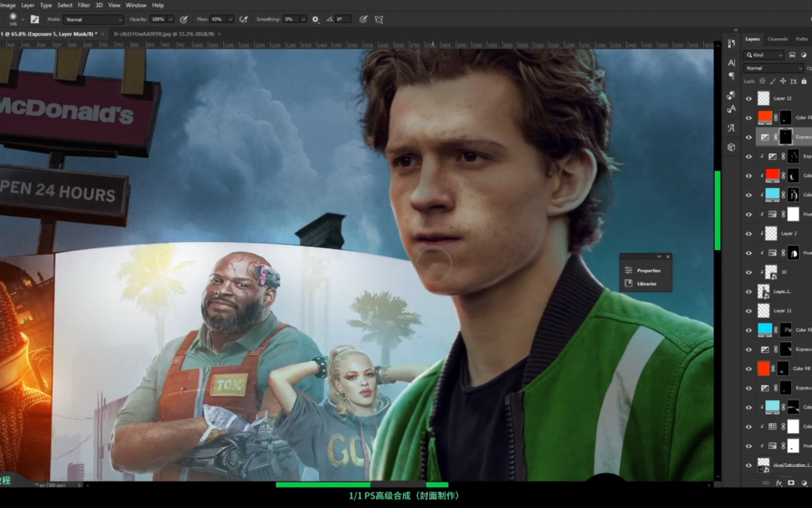The width and height of the screenshot is (812, 508).
Task: Lock image pixels brush icon
Action: pos(773,81)
